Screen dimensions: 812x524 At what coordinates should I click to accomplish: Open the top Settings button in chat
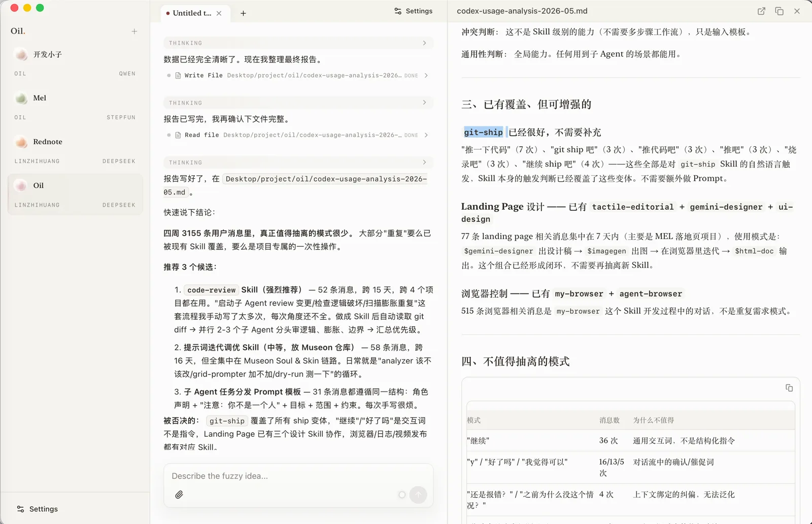click(413, 11)
